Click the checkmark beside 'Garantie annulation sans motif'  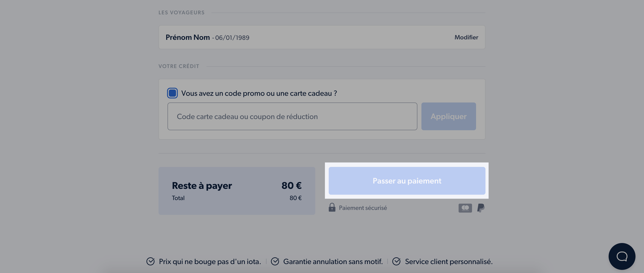275,261
